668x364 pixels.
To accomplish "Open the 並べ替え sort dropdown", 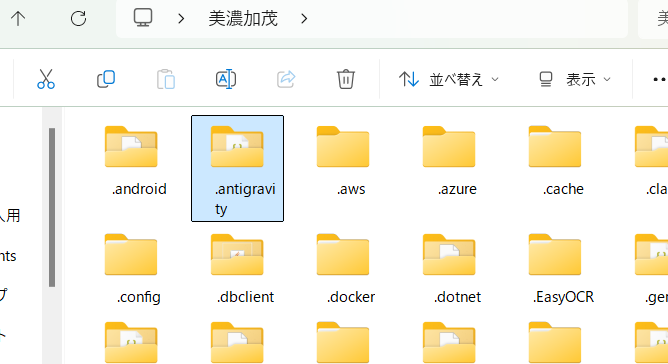I will (449, 79).
